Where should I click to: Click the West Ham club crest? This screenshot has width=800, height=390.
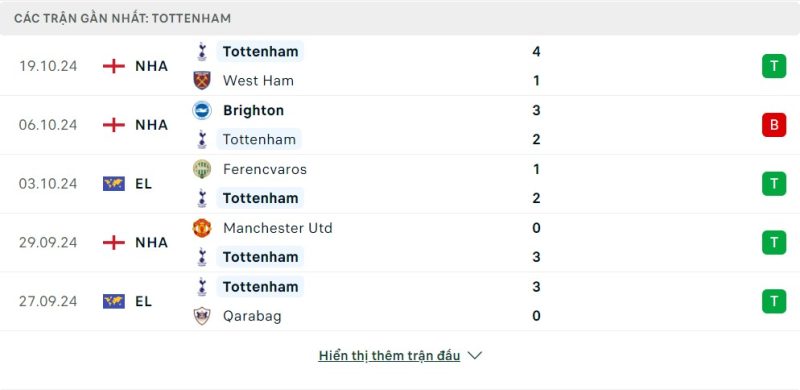click(x=202, y=81)
